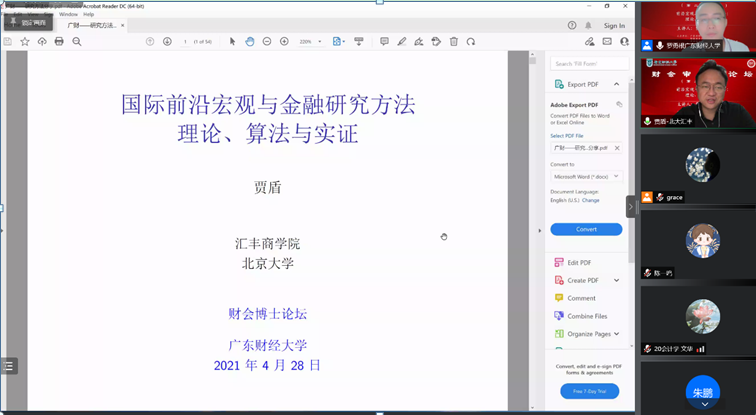Collapse the Export PDF section

click(x=616, y=84)
